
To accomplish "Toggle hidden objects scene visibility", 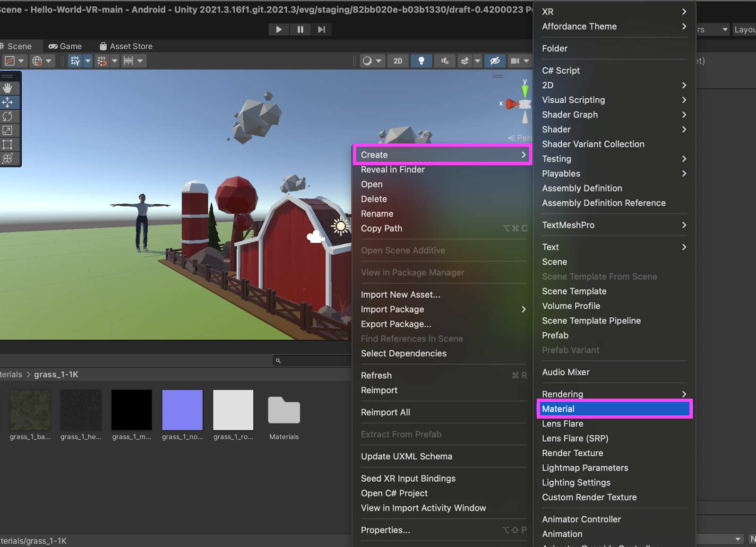I will tap(495, 61).
